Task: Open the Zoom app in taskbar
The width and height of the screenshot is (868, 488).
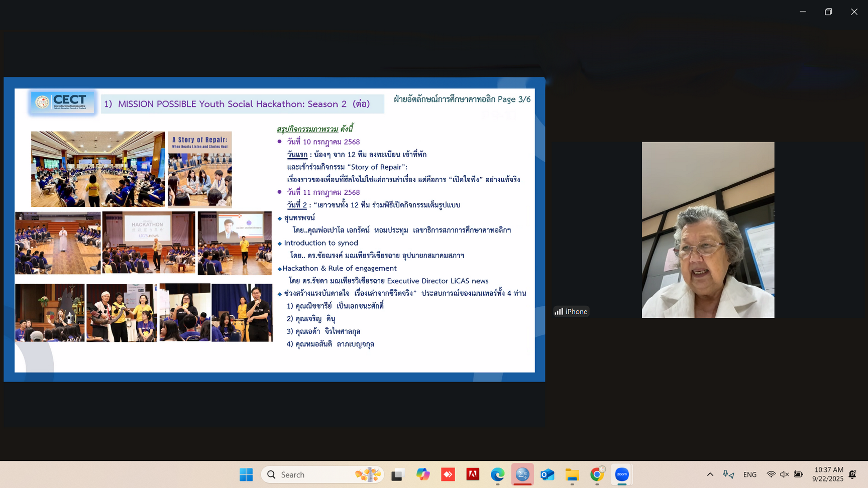Action: coord(622,474)
